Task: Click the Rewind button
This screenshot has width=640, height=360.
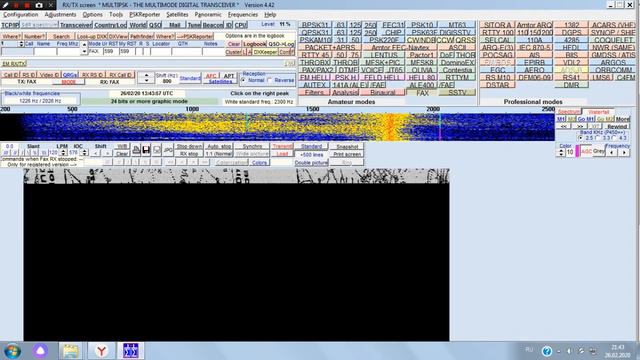Action: click(x=617, y=127)
